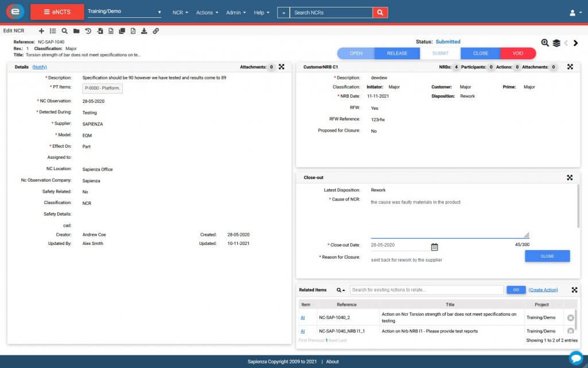
Task: Open the chat bubble in bottom corner
Action: [576, 357]
